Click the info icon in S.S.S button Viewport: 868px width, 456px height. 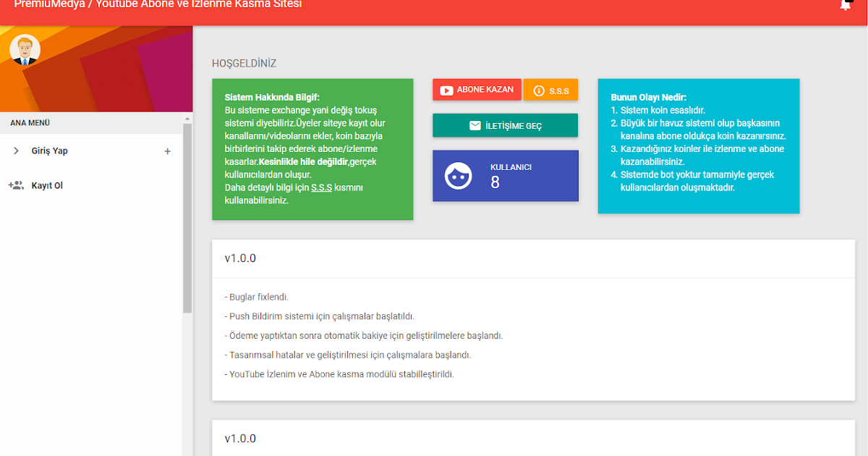(x=538, y=90)
